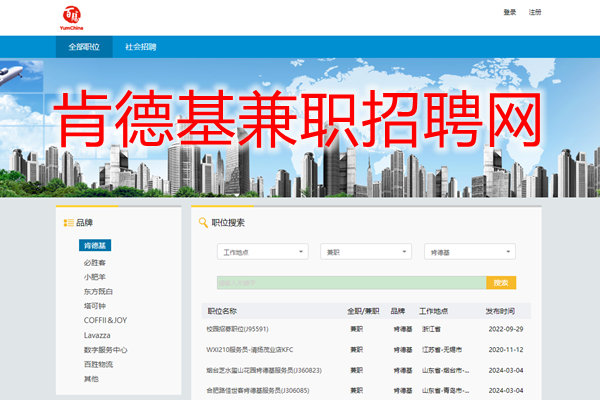
Task: Select the 百胜物流 brand
Action: tap(98, 364)
